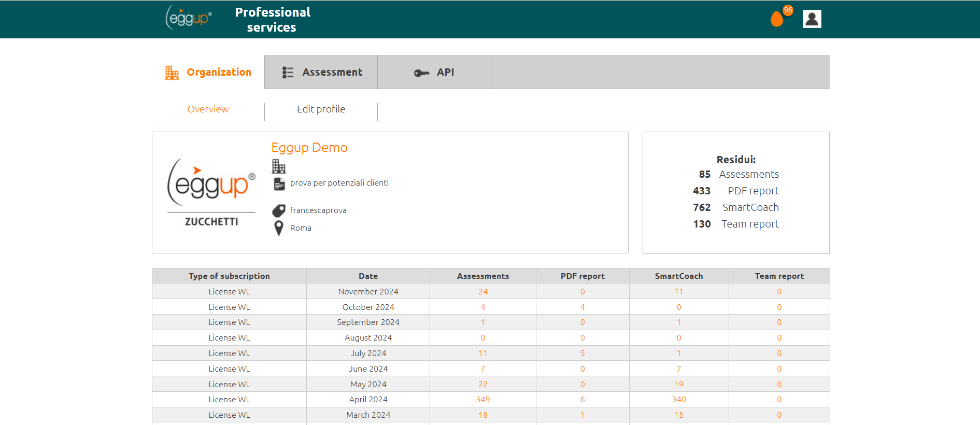Click the Residui heading
This screenshot has width=980, height=425.
point(736,160)
